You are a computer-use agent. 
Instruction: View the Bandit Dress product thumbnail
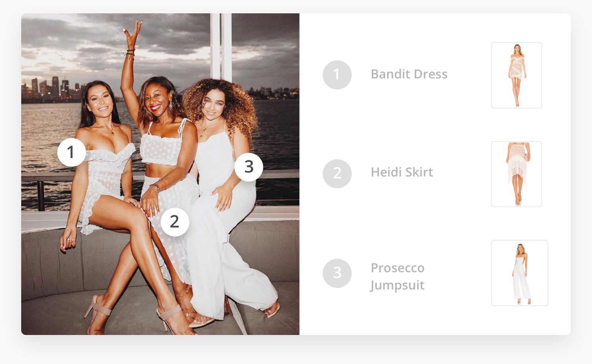517,75
